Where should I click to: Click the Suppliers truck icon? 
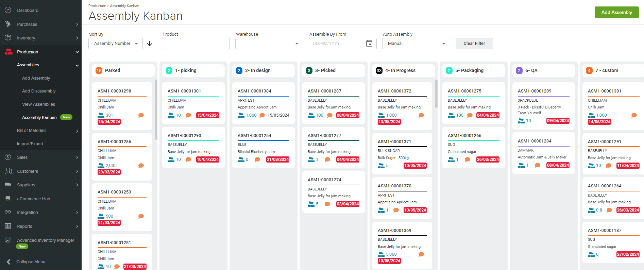[8, 185]
